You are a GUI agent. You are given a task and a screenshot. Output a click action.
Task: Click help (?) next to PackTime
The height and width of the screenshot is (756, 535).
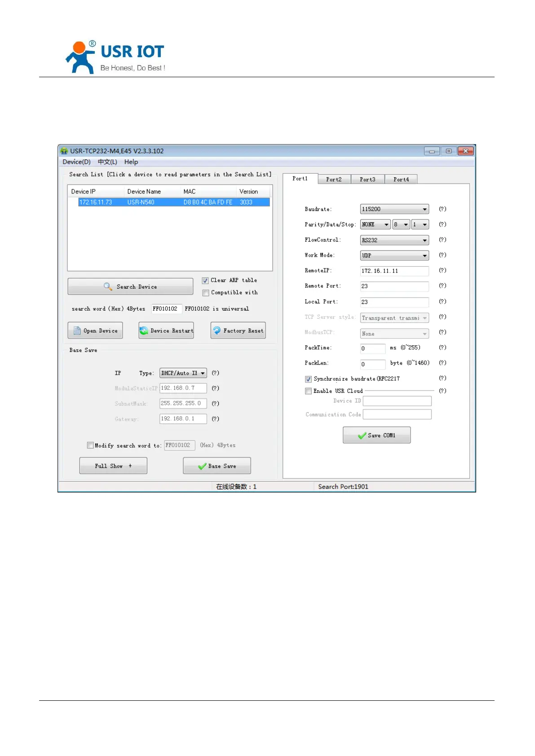tap(442, 347)
